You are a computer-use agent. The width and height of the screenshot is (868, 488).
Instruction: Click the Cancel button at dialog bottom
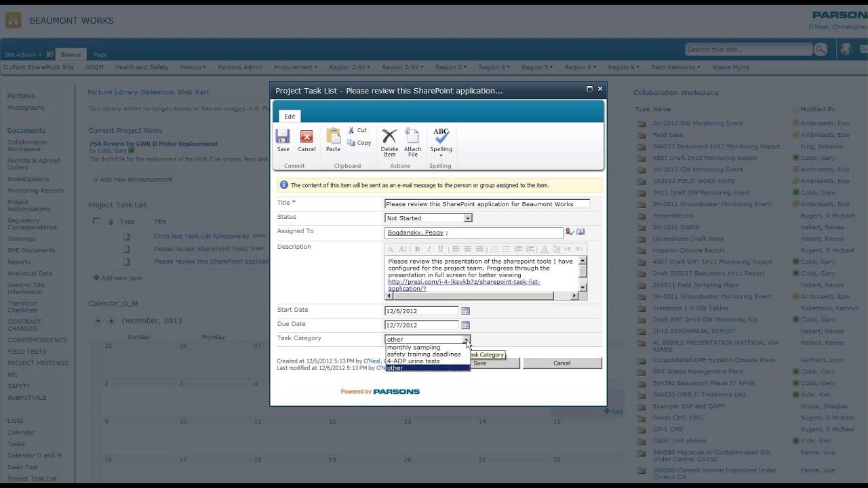point(561,363)
